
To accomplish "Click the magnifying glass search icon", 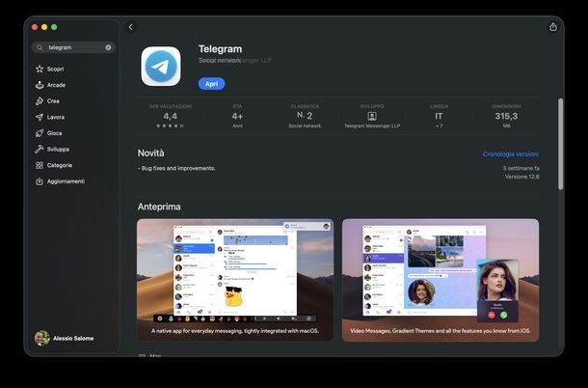I will click(x=40, y=47).
